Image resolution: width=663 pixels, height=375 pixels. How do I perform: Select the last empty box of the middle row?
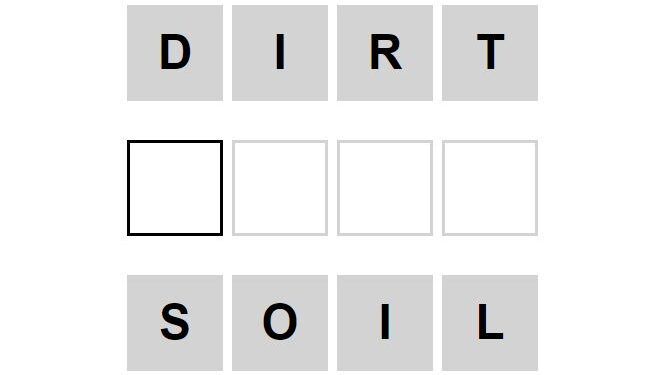pyautogui.click(x=490, y=188)
